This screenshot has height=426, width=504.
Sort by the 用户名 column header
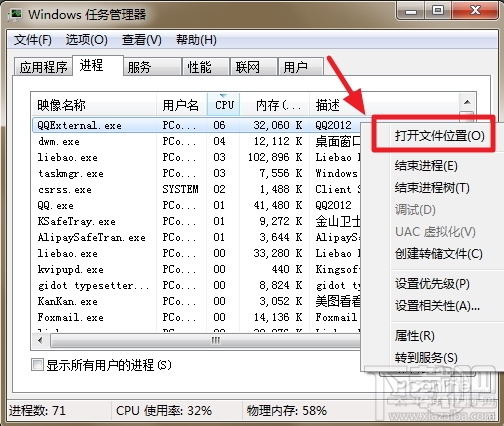pos(182,105)
